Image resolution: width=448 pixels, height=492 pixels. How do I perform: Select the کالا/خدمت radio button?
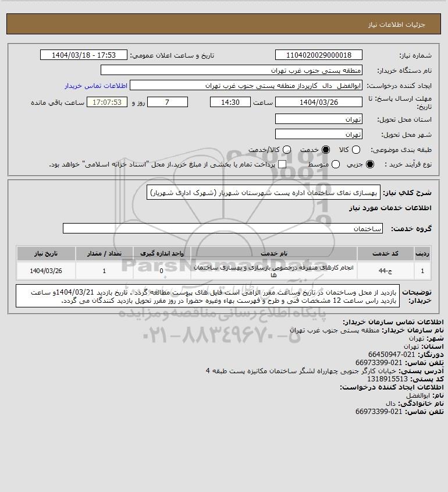[287, 150]
